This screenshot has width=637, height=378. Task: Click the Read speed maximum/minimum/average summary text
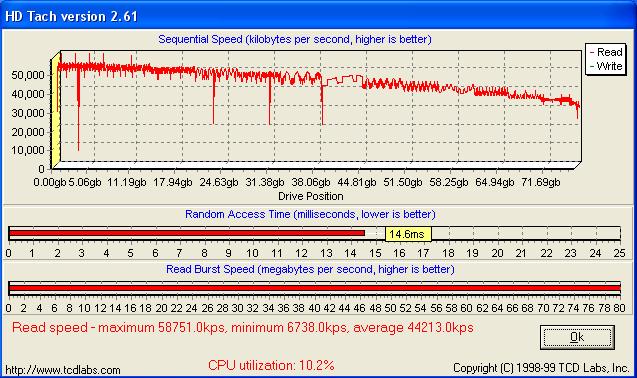click(243, 328)
